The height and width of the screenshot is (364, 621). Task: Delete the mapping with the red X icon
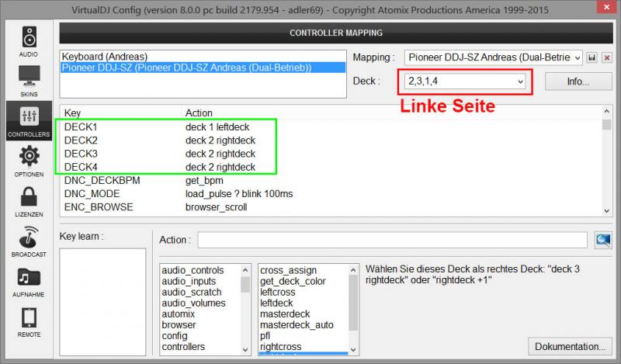click(607, 58)
